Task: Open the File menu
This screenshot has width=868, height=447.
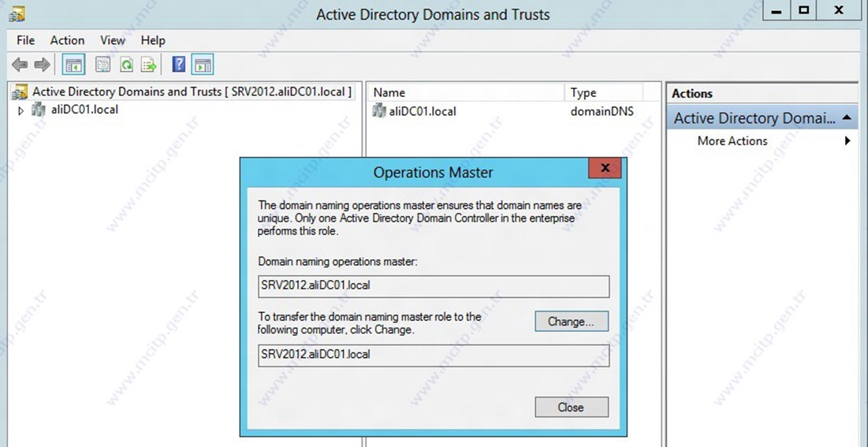Action: (x=25, y=40)
